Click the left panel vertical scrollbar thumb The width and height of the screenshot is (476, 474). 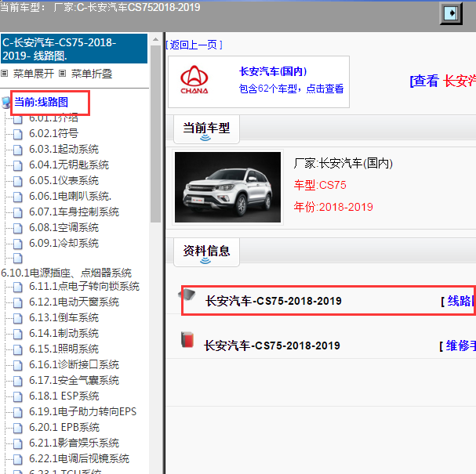coord(156,134)
